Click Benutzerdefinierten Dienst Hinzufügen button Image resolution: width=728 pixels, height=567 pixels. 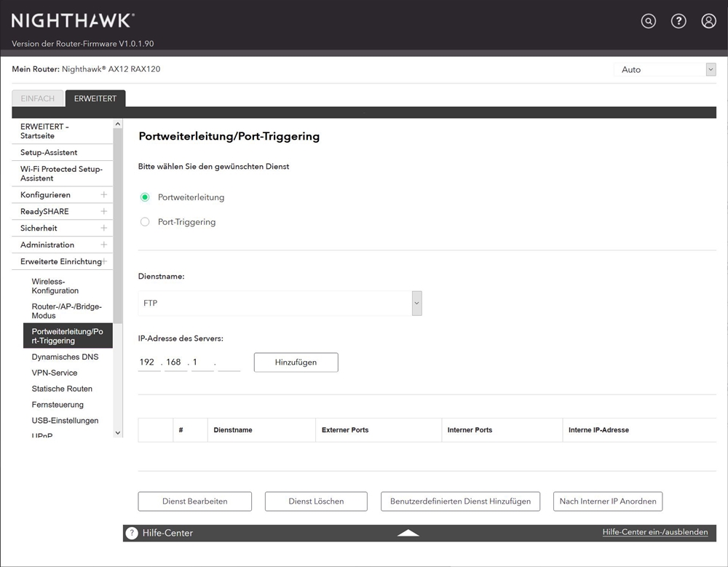[x=460, y=501]
